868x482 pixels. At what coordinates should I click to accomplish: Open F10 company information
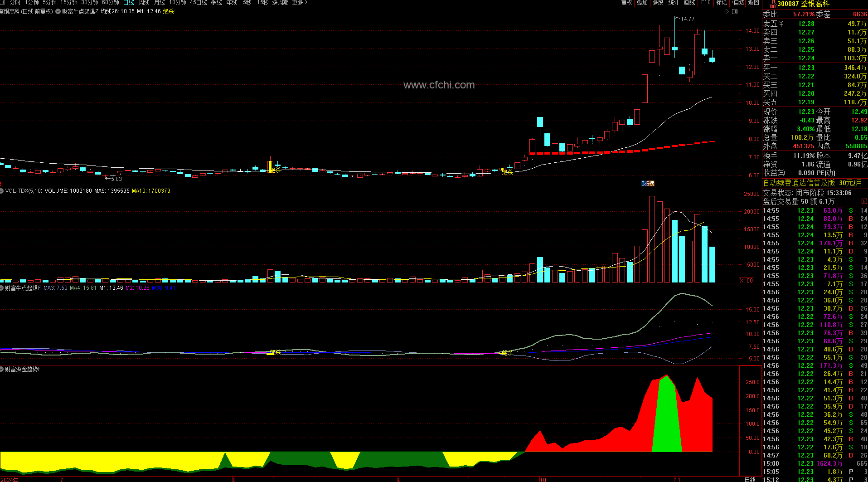[706, 3]
